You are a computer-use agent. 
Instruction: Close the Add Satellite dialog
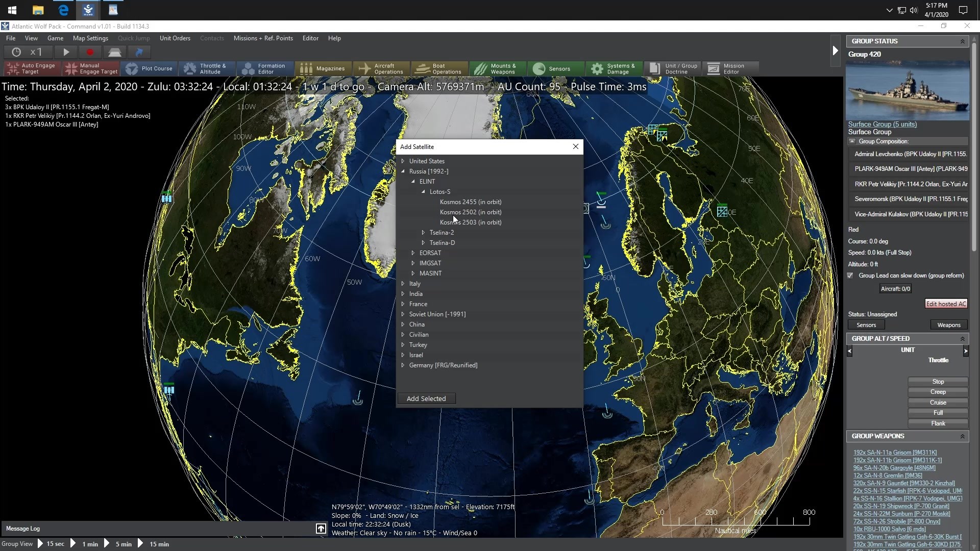point(576,146)
